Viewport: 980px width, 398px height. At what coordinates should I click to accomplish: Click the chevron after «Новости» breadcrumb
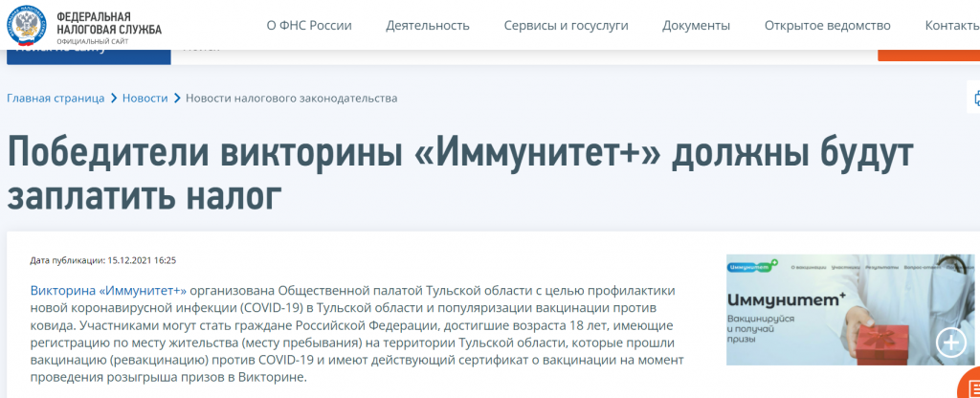click(x=177, y=99)
